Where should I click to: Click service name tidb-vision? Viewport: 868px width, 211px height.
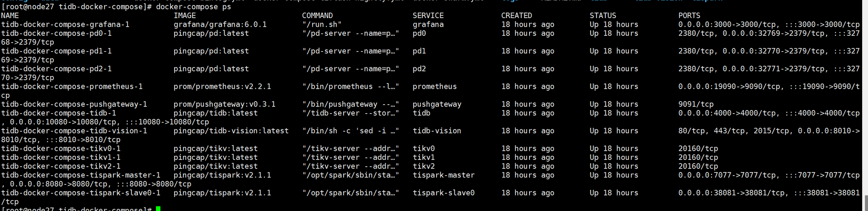coord(437,131)
